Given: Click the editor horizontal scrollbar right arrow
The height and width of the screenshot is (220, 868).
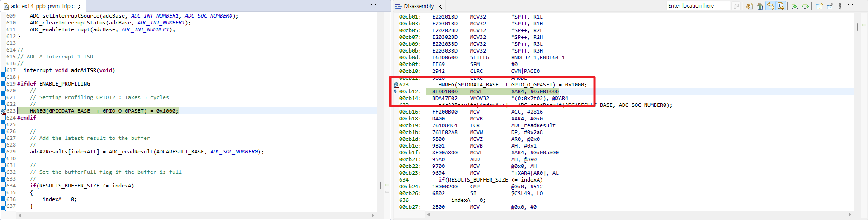Looking at the screenshot, I should click(x=373, y=215).
